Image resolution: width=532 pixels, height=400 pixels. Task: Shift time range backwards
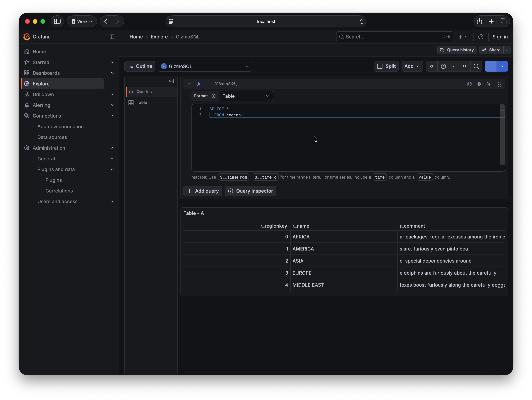click(x=432, y=66)
